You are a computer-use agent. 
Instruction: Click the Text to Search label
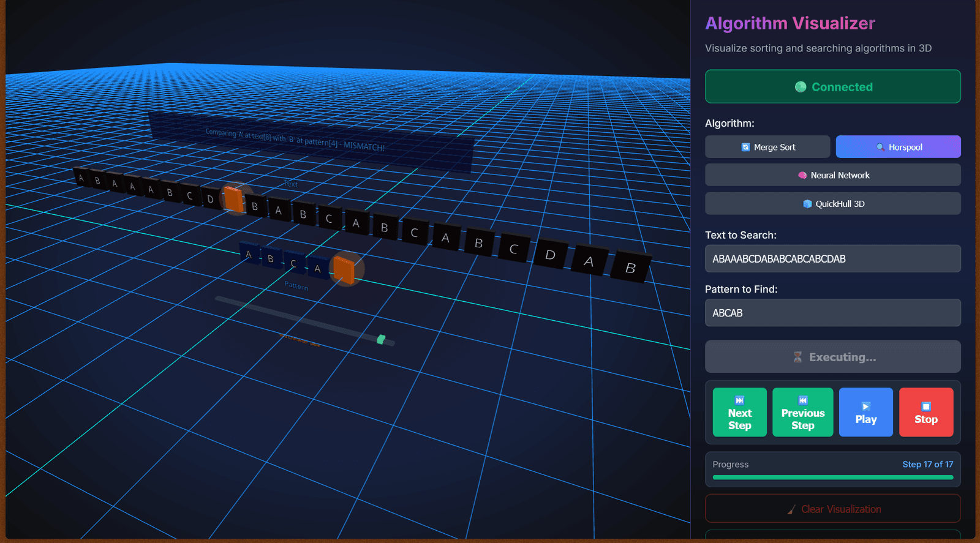pyautogui.click(x=741, y=235)
